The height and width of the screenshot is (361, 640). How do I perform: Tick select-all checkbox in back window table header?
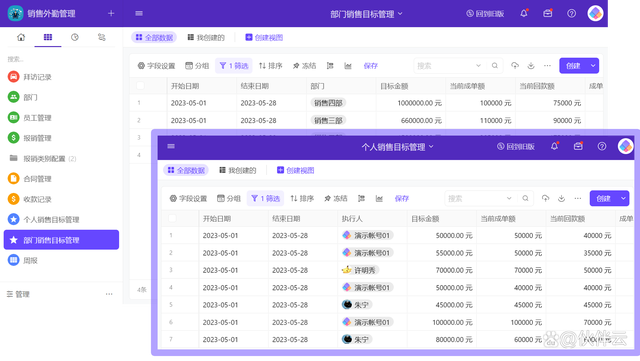click(140, 86)
